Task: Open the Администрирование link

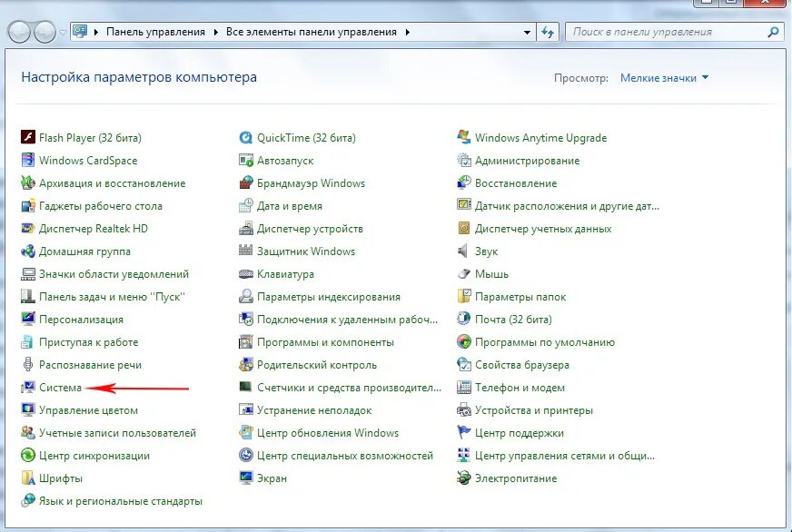Action: click(x=528, y=161)
